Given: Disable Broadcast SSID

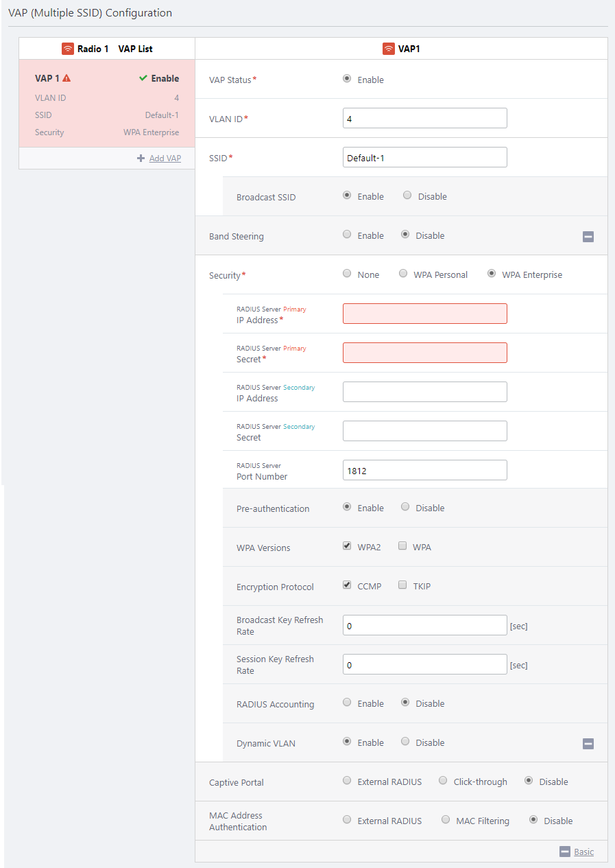Looking at the screenshot, I should (407, 196).
